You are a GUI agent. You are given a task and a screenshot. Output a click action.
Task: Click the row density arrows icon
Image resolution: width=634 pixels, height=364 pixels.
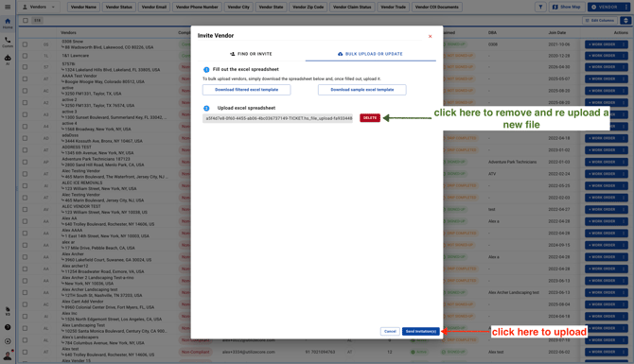point(625,20)
